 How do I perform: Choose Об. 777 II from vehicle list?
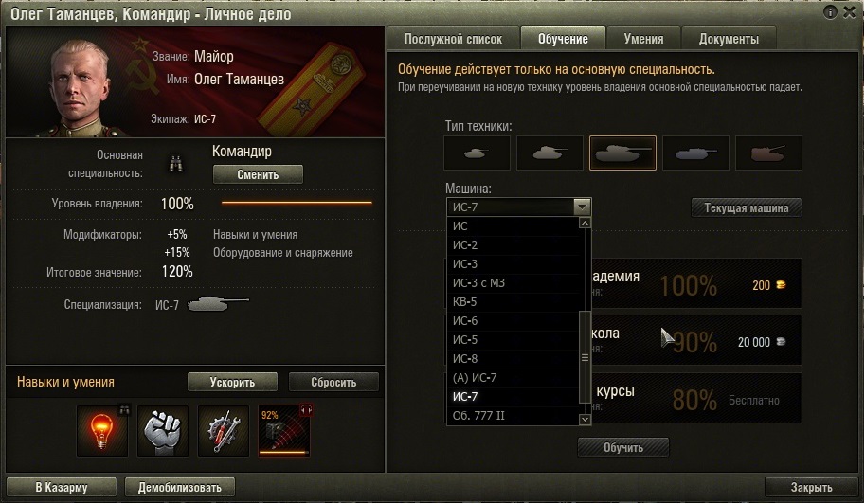(512, 416)
